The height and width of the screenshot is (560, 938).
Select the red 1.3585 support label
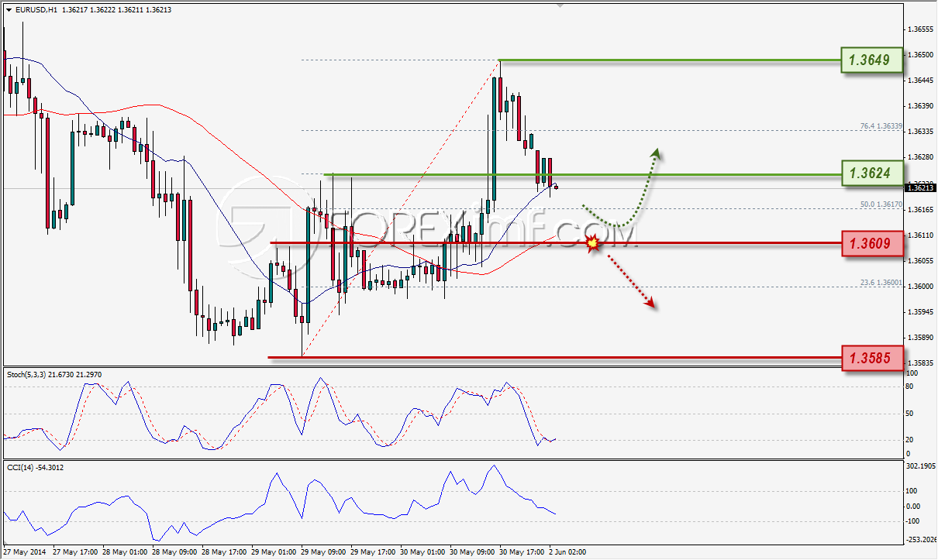click(873, 357)
